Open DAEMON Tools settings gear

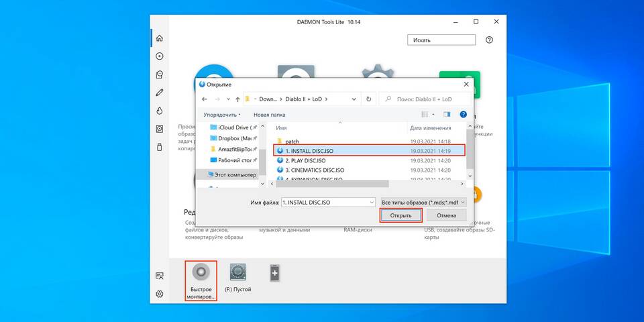point(160,294)
